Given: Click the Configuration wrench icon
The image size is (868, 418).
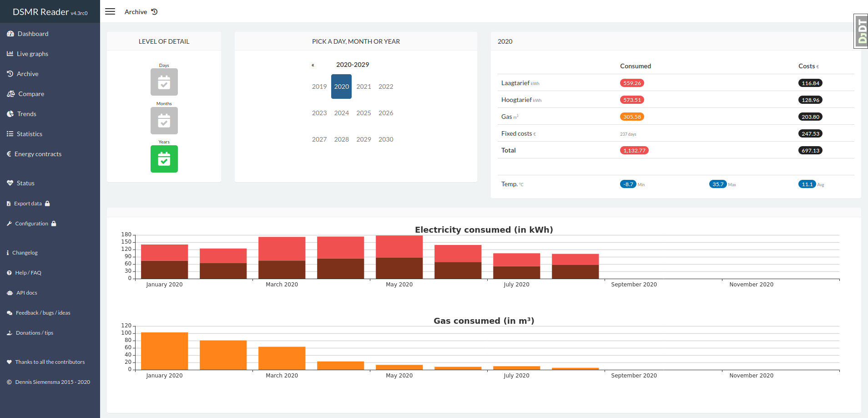Looking at the screenshot, I should pyautogui.click(x=9, y=224).
